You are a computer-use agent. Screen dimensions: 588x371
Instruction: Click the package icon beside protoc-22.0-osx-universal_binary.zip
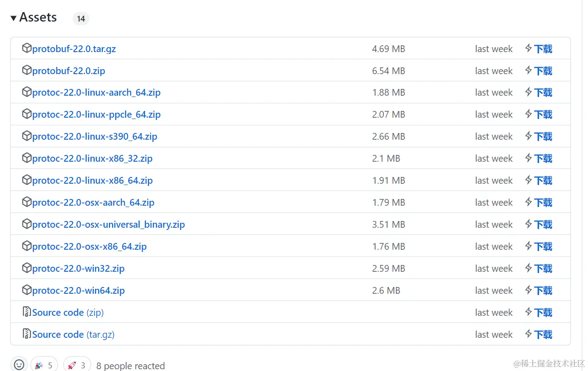(x=27, y=224)
